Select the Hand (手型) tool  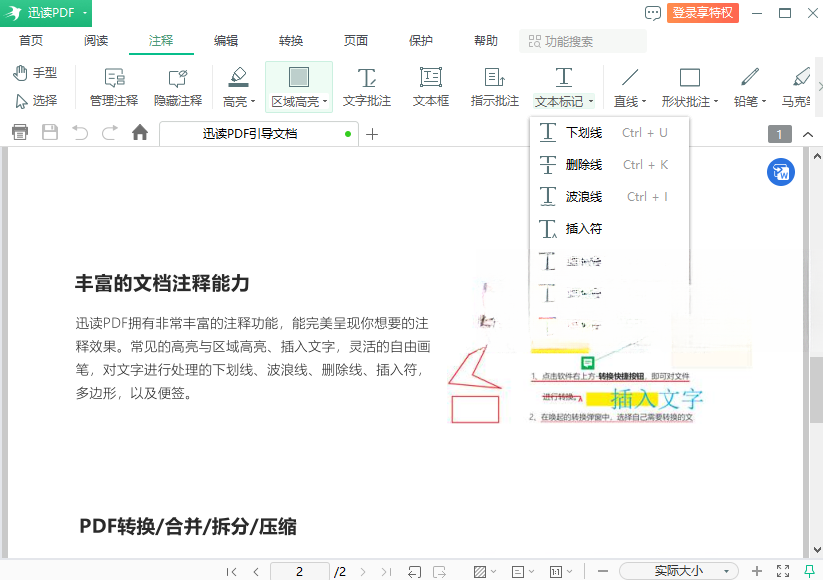click(x=35, y=73)
